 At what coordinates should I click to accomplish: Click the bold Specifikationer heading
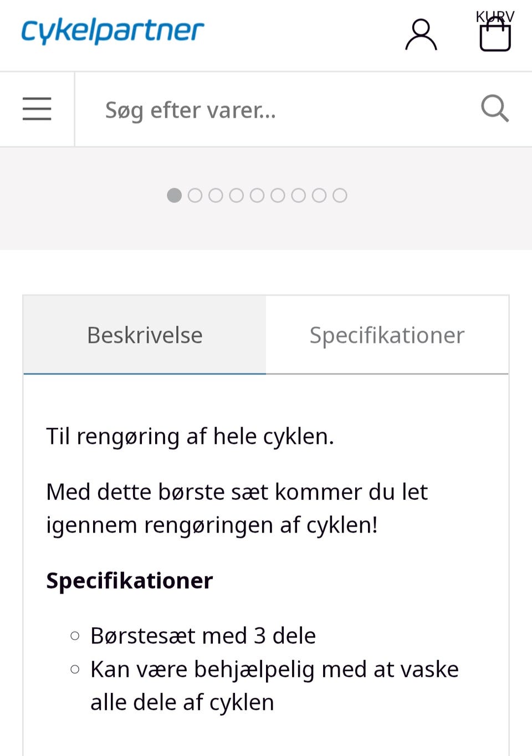(129, 580)
